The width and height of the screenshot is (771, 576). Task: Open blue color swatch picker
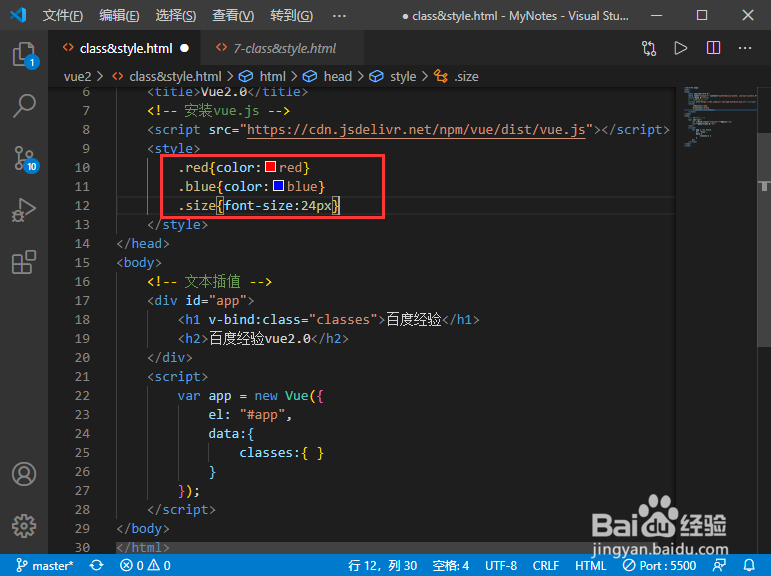278,186
